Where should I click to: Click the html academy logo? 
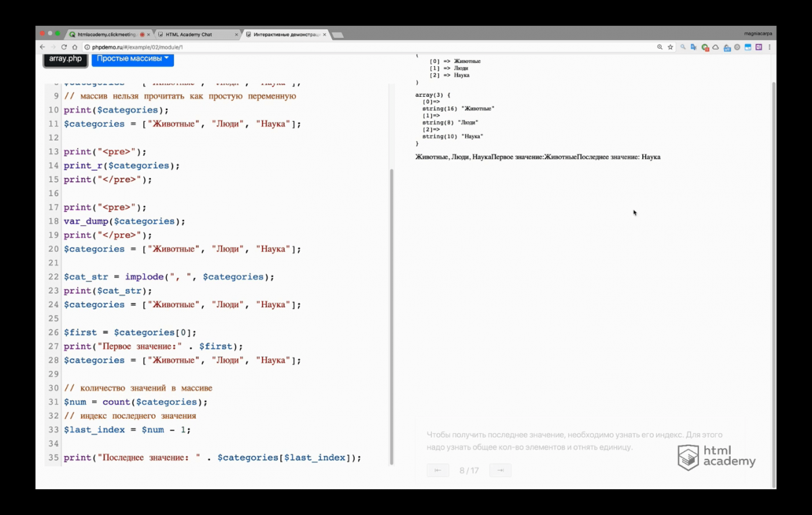tap(717, 457)
